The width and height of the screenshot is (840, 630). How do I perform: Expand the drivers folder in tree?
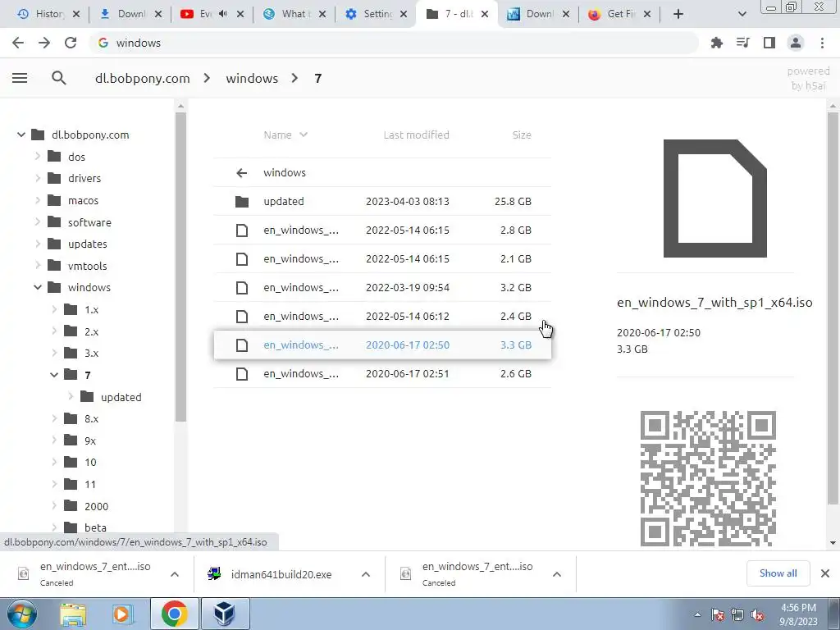click(x=38, y=178)
